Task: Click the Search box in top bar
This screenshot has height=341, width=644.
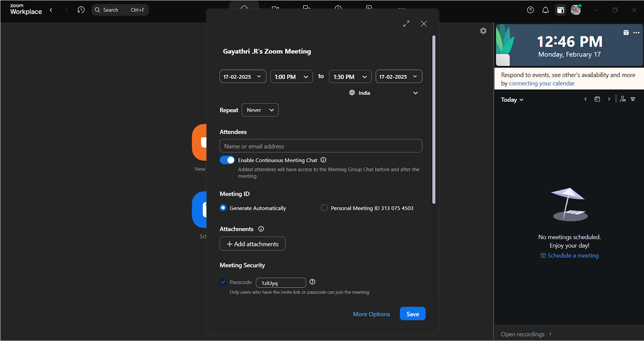Action: 120,10
